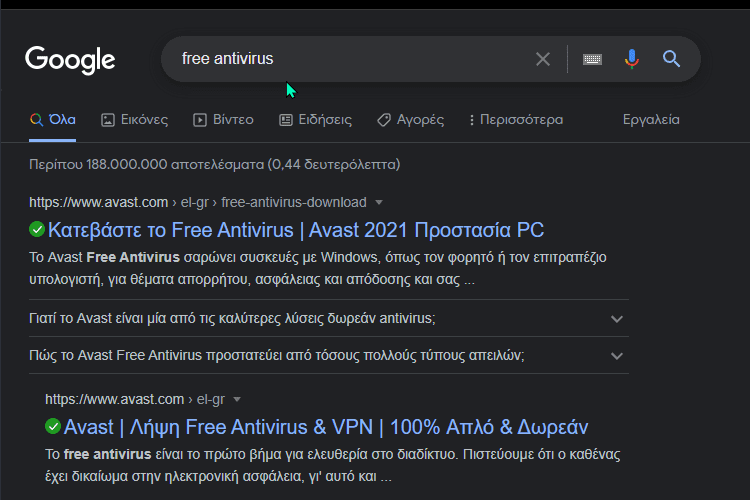Click the image icon beside Εικόνες

(108, 120)
